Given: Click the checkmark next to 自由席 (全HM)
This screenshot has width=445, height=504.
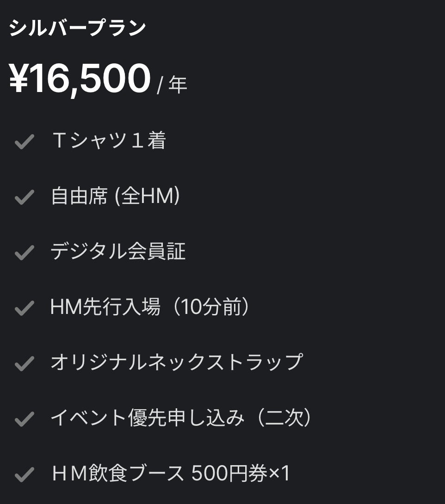Looking at the screenshot, I should pos(24,197).
